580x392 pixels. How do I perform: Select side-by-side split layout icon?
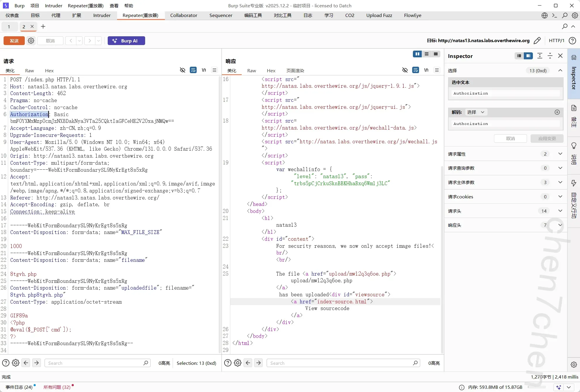point(417,54)
